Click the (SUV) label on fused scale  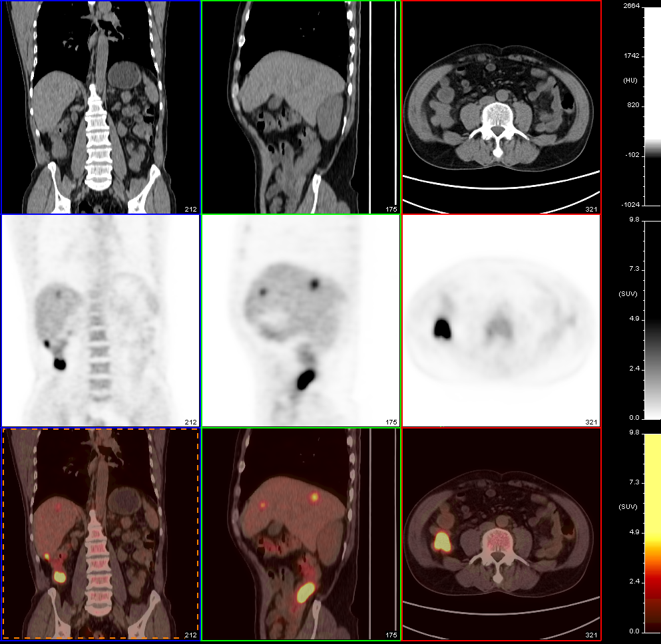pos(628,507)
